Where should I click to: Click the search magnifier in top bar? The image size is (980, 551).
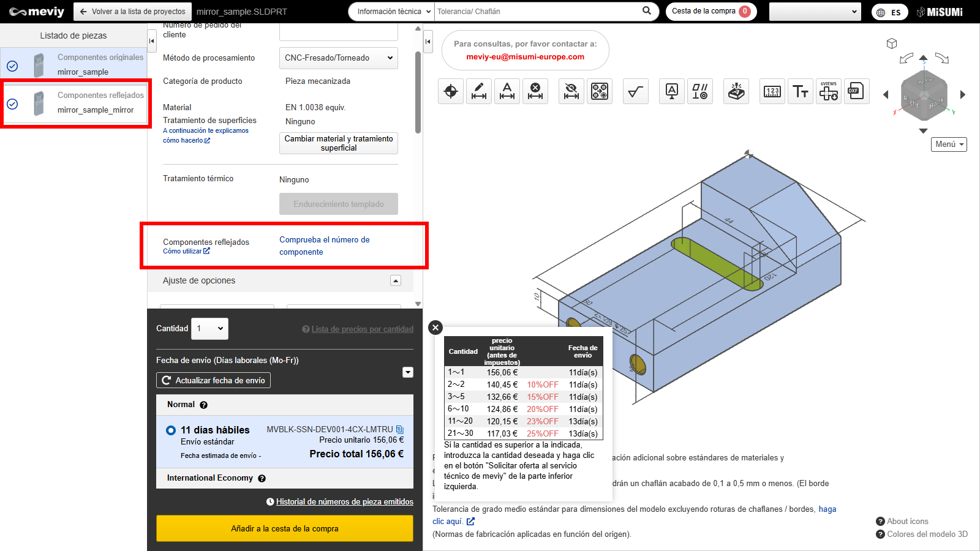click(x=647, y=11)
